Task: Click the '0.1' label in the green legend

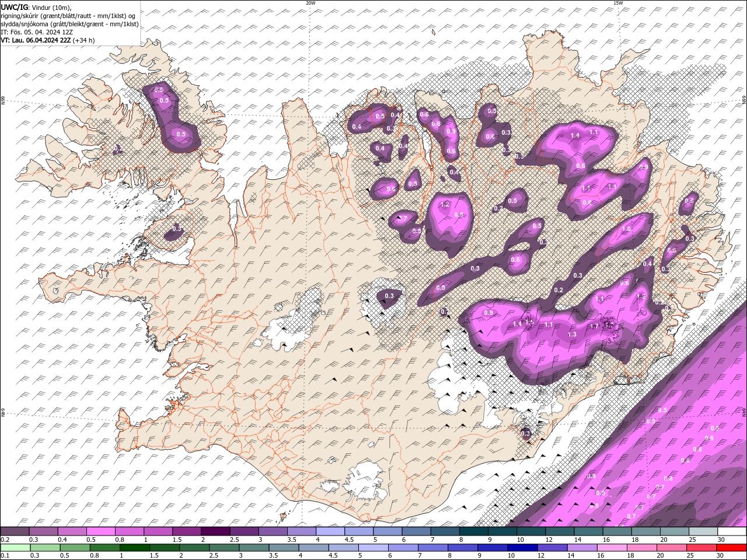Action: [x=4, y=555]
